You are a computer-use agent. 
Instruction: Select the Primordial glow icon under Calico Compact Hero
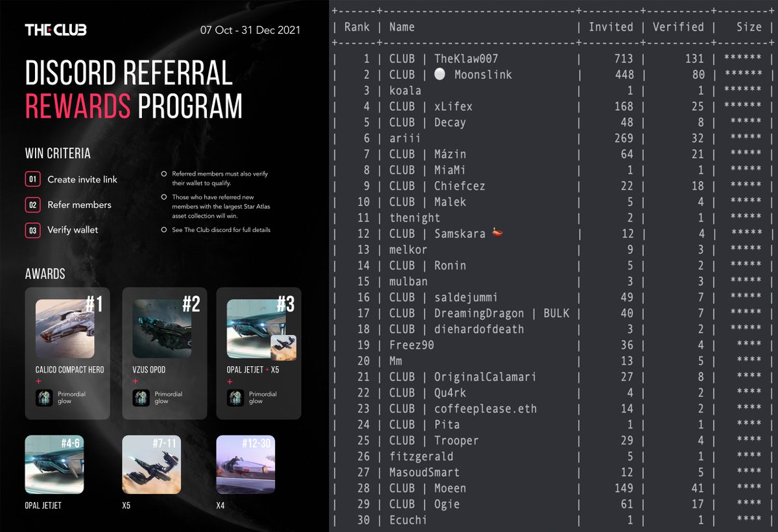coord(44,398)
